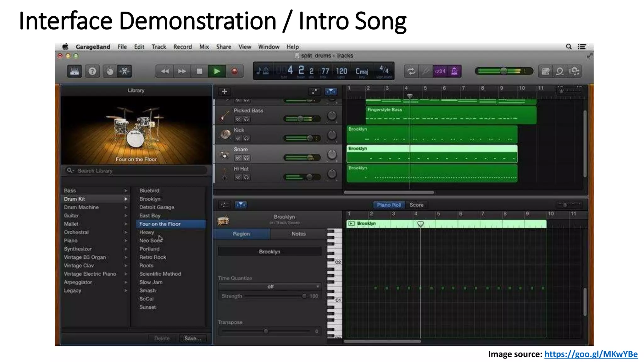This screenshot has height=362, width=644.
Task: Toggle the Cycle loop button
Action: tap(411, 71)
